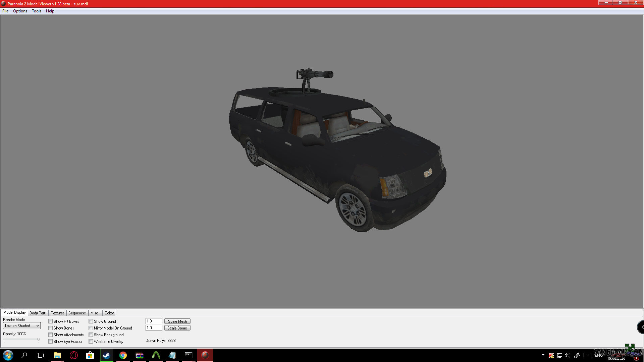Viewport: 644px width, 362px height.
Task: Click model viewer title bar app icon
Action: point(3,4)
